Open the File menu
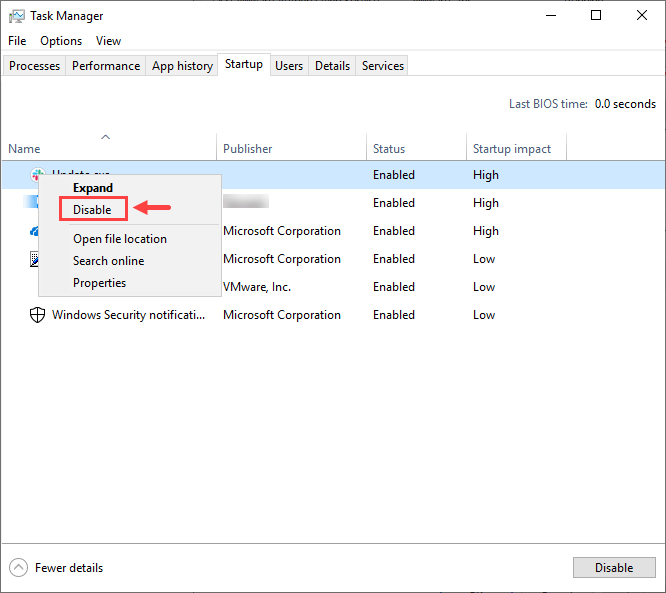The height and width of the screenshot is (593, 666). [17, 41]
